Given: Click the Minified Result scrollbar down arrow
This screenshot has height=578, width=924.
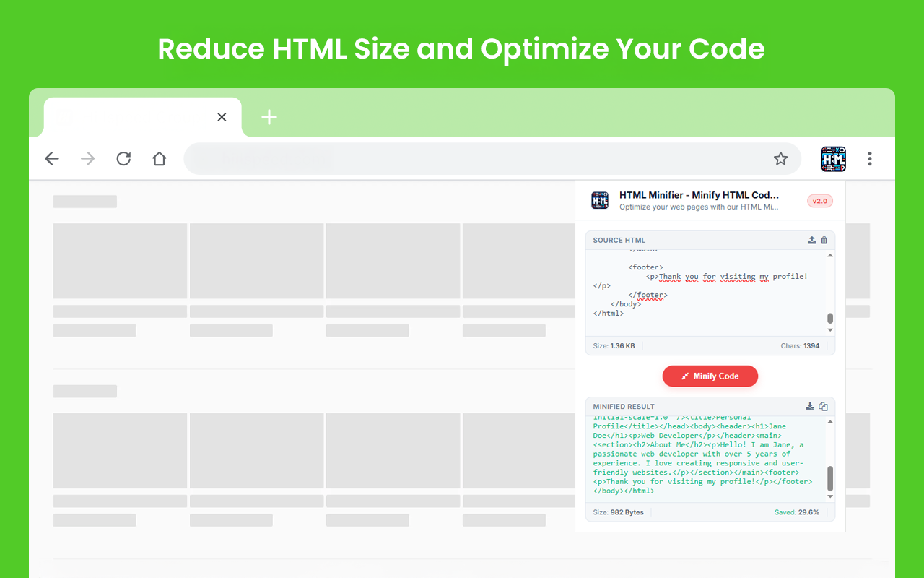Looking at the screenshot, I should pos(830,497).
